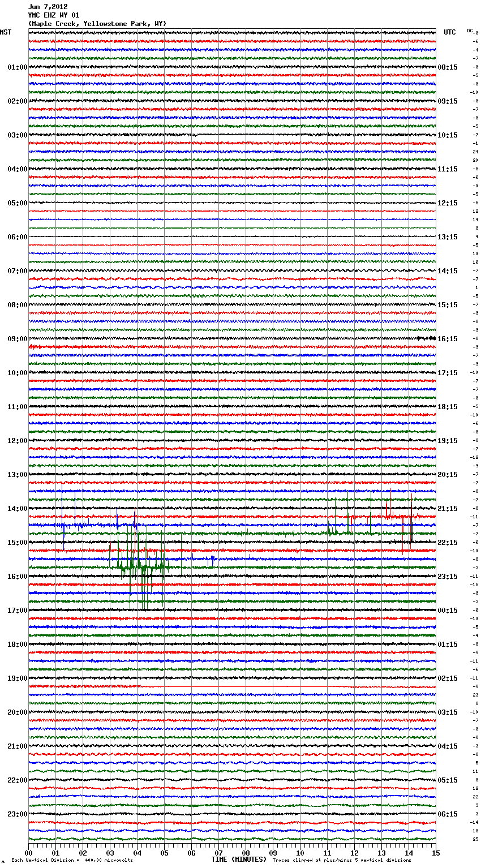Click minute tick label 12 on x-axis
The image size is (481, 868).
(354, 853)
